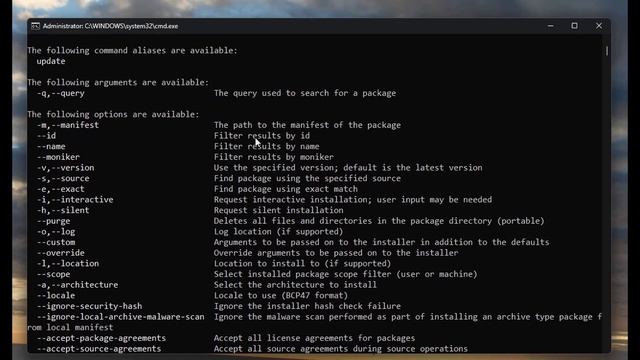Click the description "Filter results by id"

point(262,136)
